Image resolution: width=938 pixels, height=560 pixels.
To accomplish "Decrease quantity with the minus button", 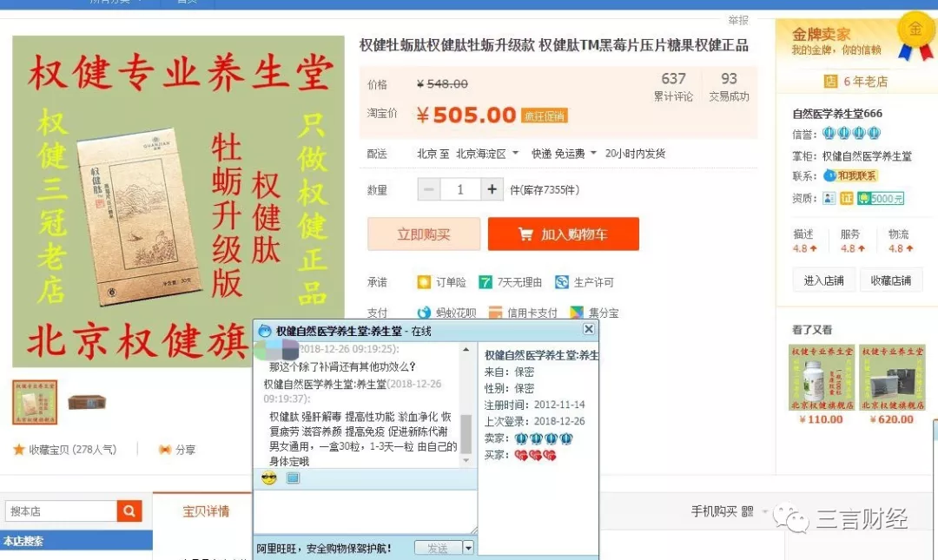I will [x=429, y=189].
